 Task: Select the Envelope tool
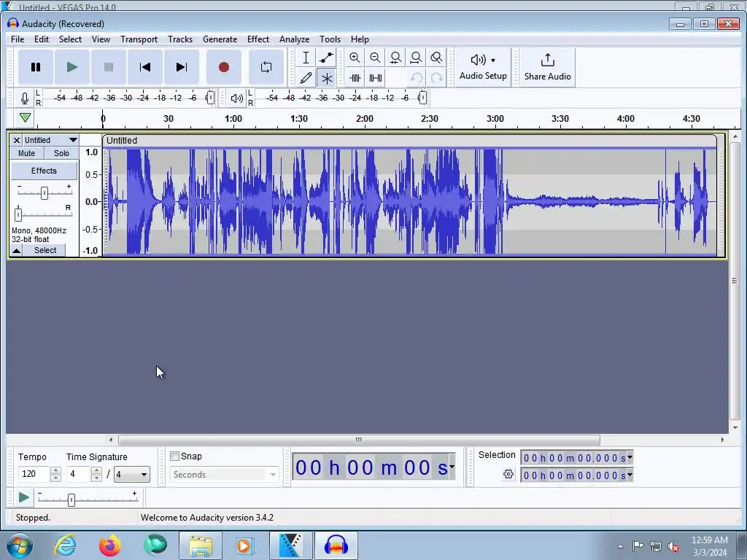326,58
